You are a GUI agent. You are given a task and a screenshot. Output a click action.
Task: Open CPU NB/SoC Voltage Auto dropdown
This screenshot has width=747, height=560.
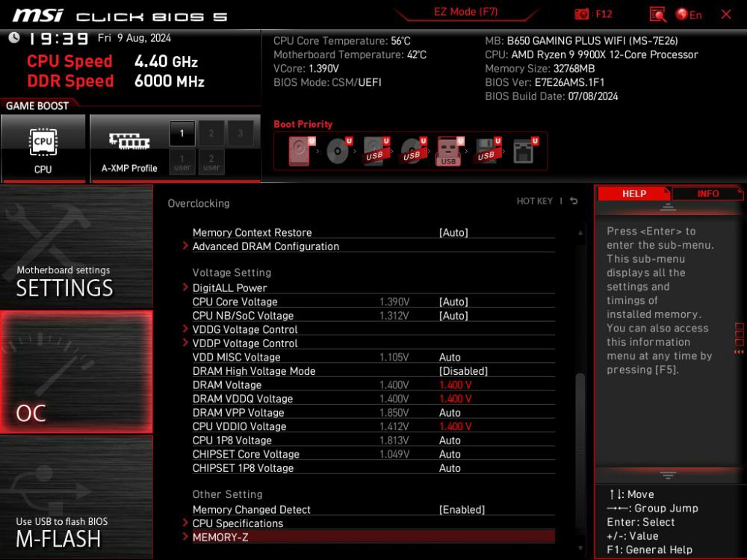[453, 315]
